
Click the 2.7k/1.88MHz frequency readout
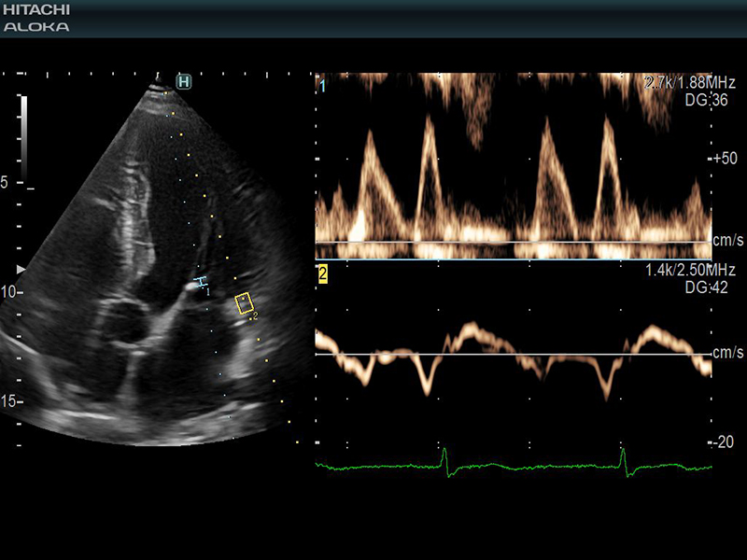[679, 83]
